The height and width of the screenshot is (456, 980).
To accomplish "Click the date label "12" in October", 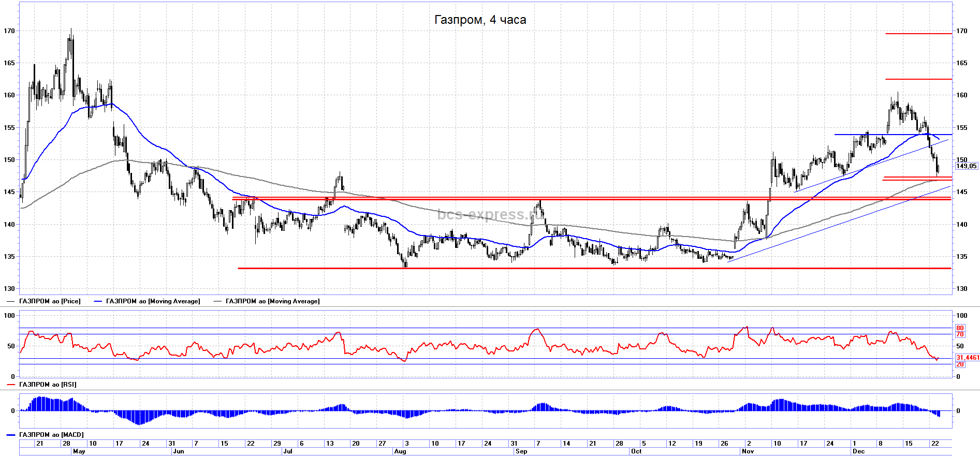I will click(672, 444).
